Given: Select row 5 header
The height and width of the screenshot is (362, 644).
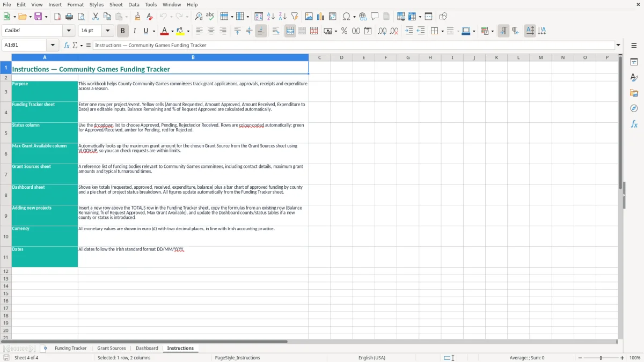Looking at the screenshot, I should [x=6, y=133].
